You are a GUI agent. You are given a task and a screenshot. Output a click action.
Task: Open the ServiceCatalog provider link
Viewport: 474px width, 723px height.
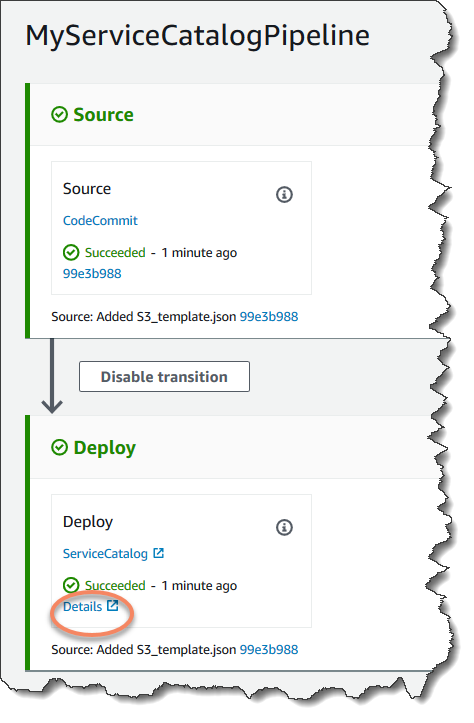coord(105,553)
